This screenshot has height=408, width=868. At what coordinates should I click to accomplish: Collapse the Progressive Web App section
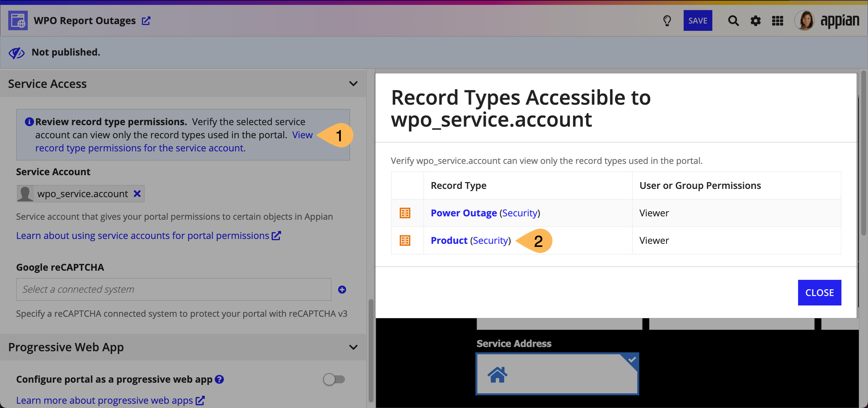[x=353, y=347]
